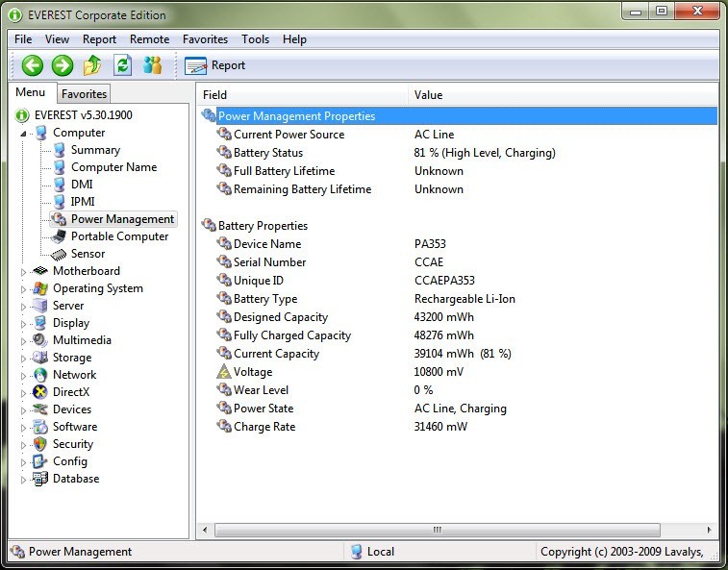
Task: Go forward with the green right arrow
Action: [x=63, y=65]
